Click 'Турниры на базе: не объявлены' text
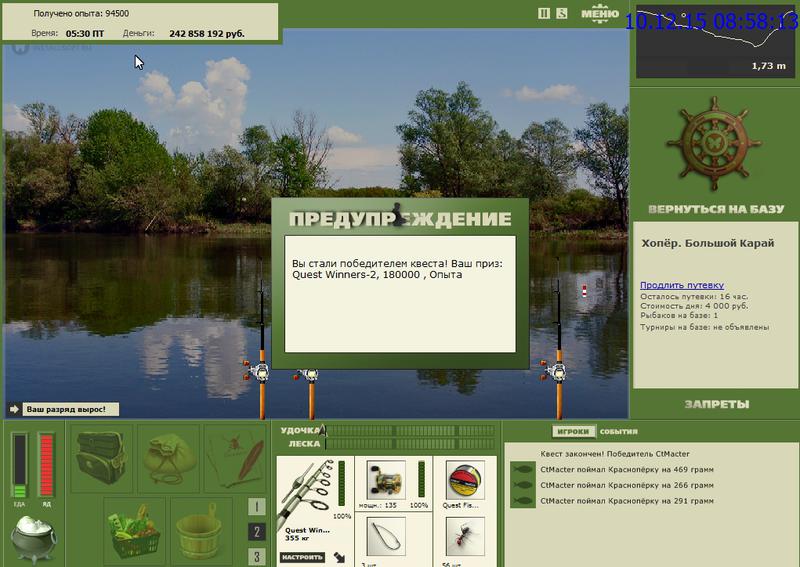This screenshot has width=800, height=567. coord(705,327)
